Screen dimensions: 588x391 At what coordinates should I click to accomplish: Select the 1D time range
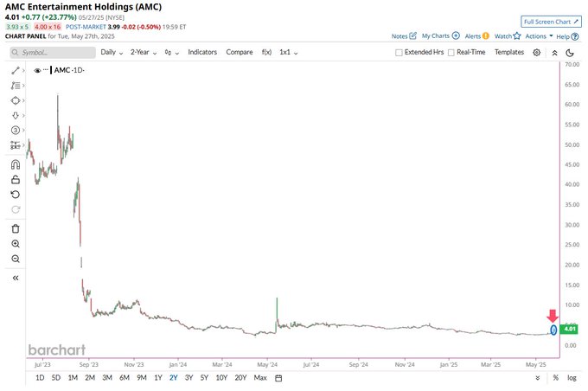pyautogui.click(x=40, y=378)
